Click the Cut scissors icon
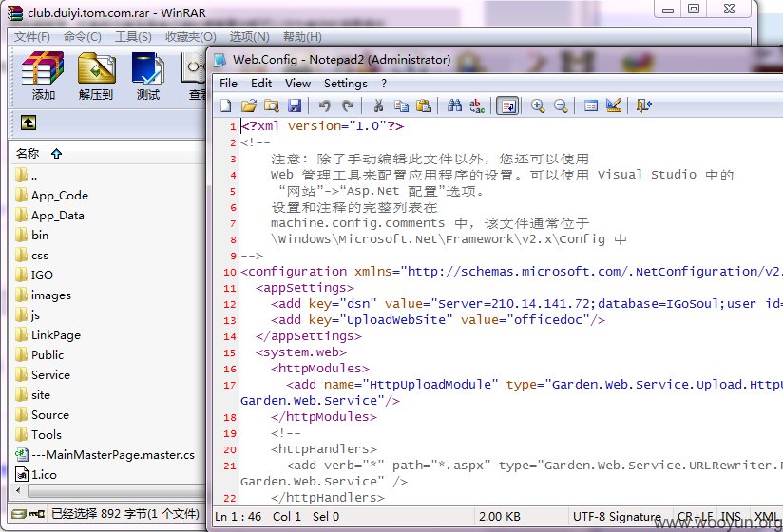Screen dimensions: 783x532 (x=378, y=105)
